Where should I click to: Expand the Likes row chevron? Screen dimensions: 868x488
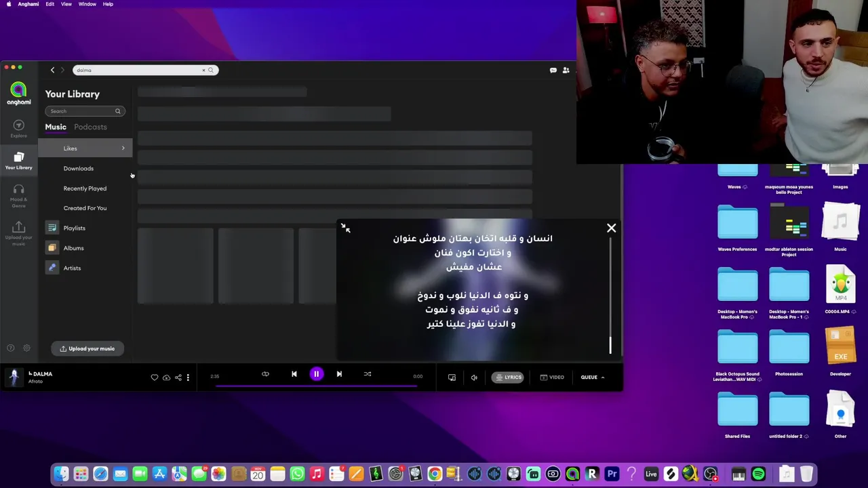tap(123, 148)
